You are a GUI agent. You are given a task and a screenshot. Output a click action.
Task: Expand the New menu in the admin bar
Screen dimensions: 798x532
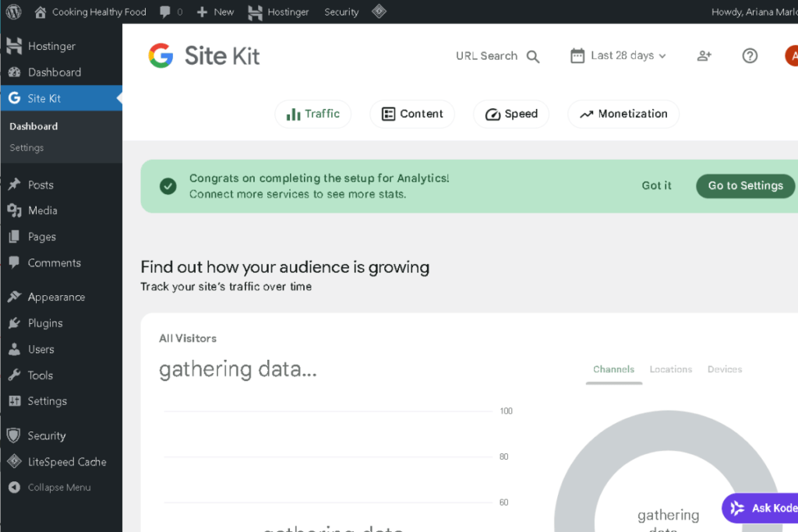(215, 12)
